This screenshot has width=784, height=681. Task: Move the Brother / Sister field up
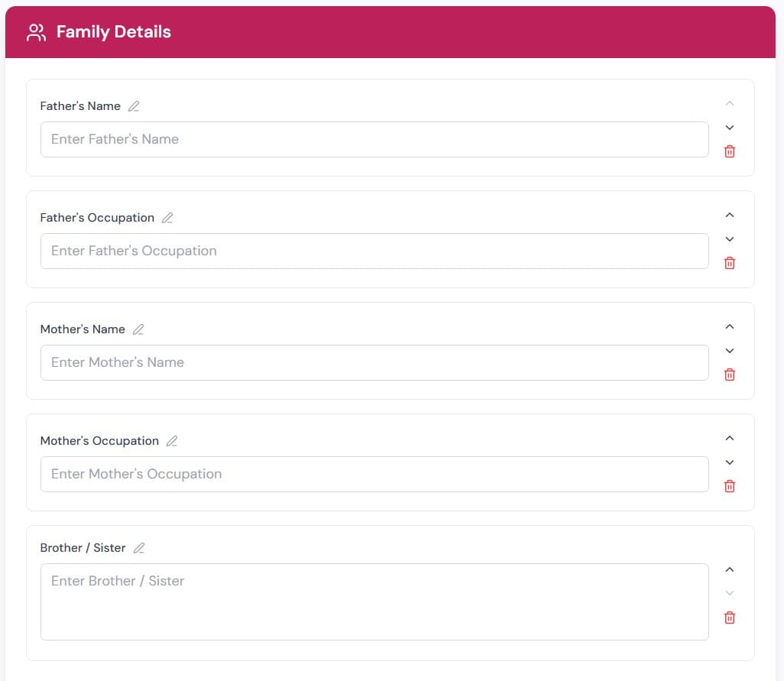730,569
